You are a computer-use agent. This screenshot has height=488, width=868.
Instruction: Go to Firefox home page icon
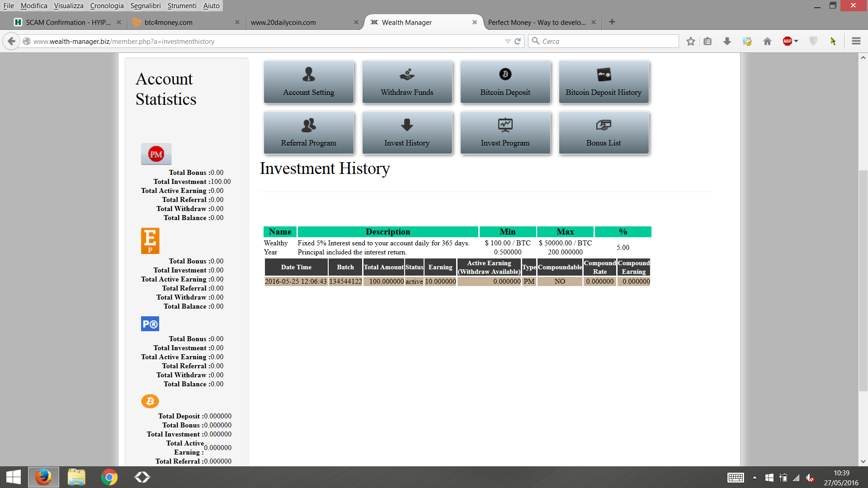point(767,41)
